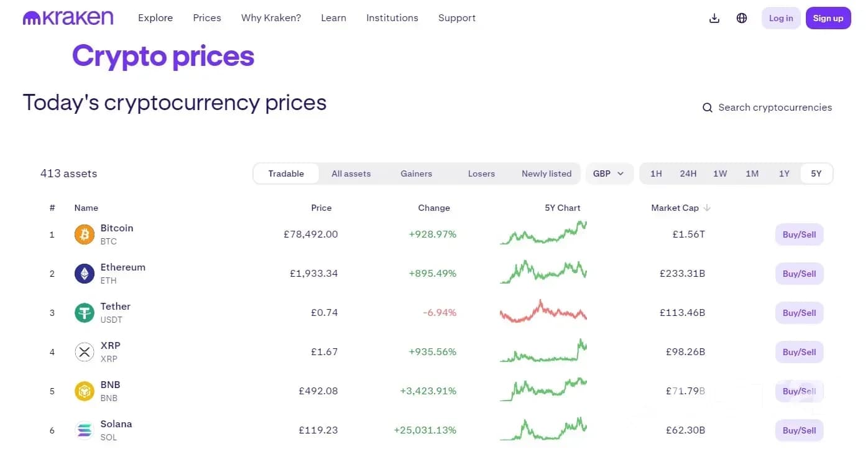This screenshot has height=454, width=868.
Task: Select the 1H timeframe
Action: point(656,174)
